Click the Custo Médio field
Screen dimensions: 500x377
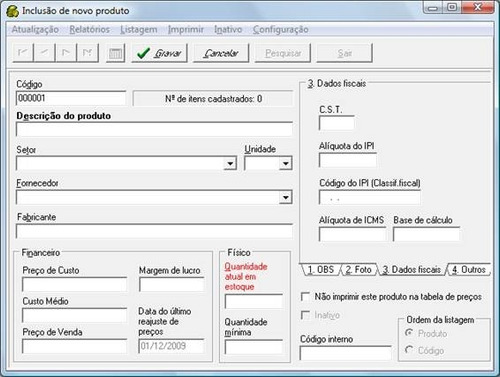tap(75, 315)
